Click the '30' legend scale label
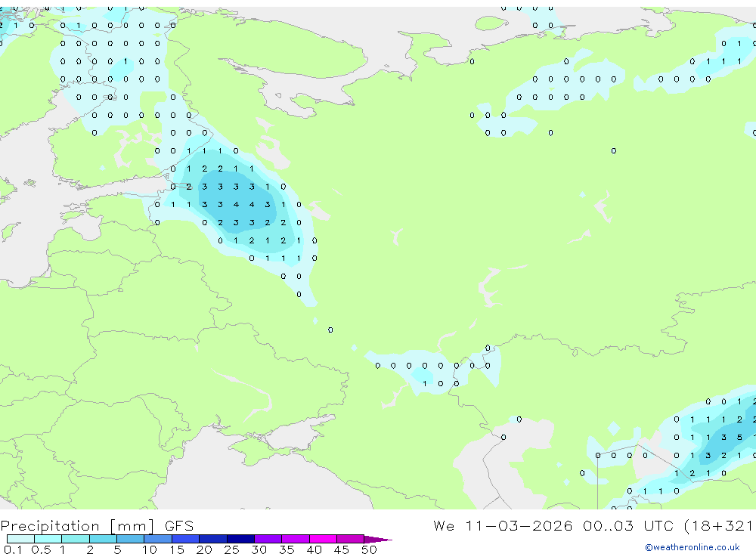Screen dimensions: 756x554 [259, 549]
